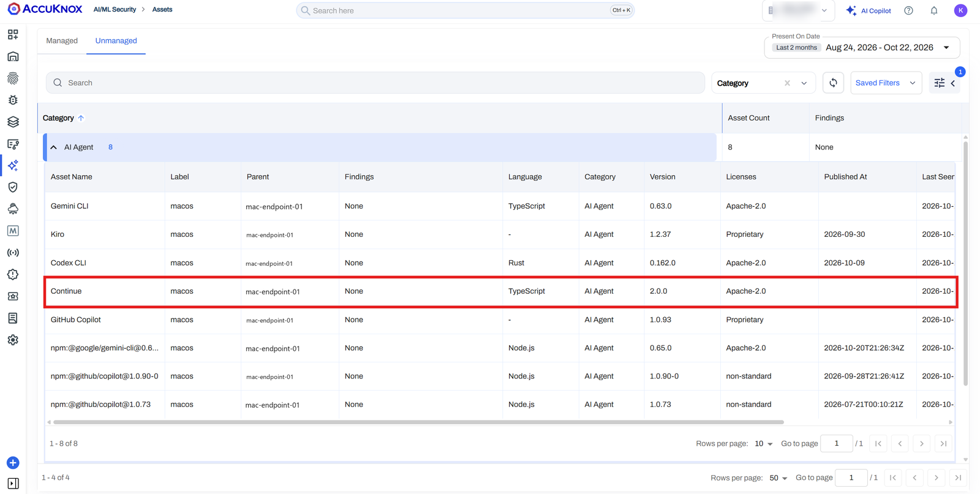Open the Category group-by dropdown
Viewport: 980px width, 494px height.
[804, 83]
